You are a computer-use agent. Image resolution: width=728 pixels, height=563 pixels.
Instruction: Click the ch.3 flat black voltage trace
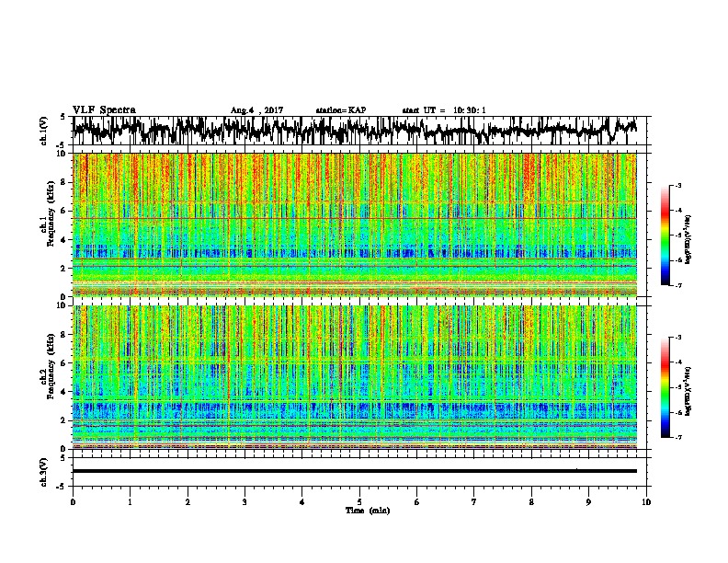click(x=354, y=471)
